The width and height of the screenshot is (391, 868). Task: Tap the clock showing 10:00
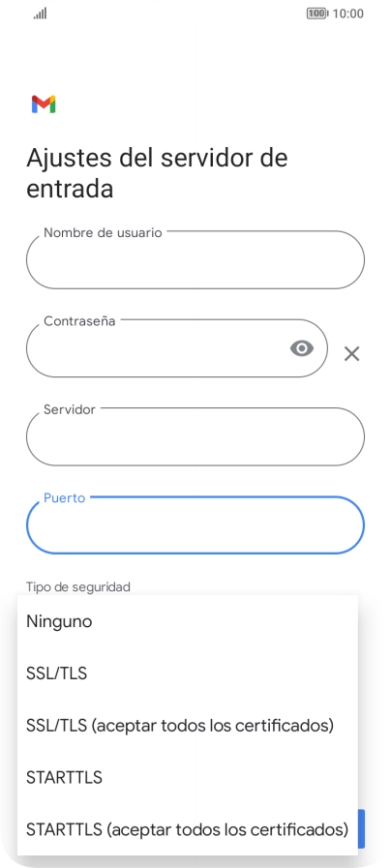click(x=347, y=14)
